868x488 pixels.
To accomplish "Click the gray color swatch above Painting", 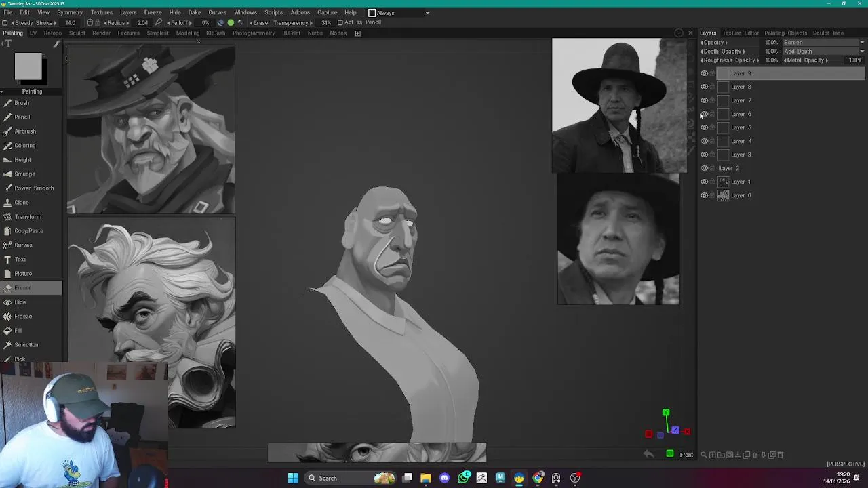I will pyautogui.click(x=28, y=68).
